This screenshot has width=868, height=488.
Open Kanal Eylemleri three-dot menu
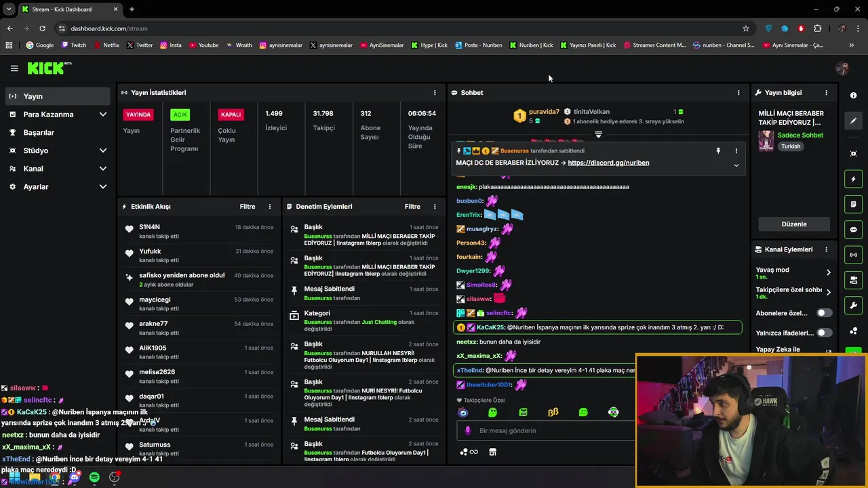point(826,249)
